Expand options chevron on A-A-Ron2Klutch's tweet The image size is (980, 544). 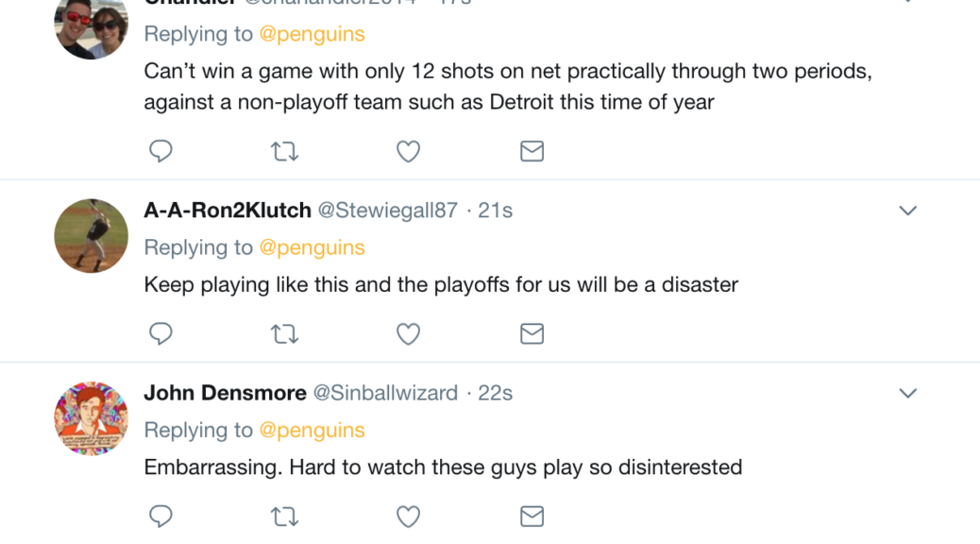click(x=907, y=211)
